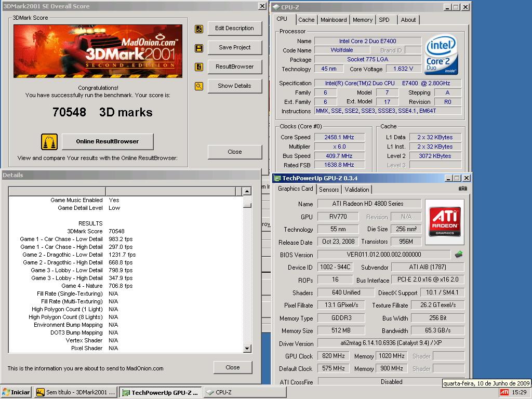Click the Core Speed 2458.1 MHz field
Screen dimensions: 532x399
[339, 137]
